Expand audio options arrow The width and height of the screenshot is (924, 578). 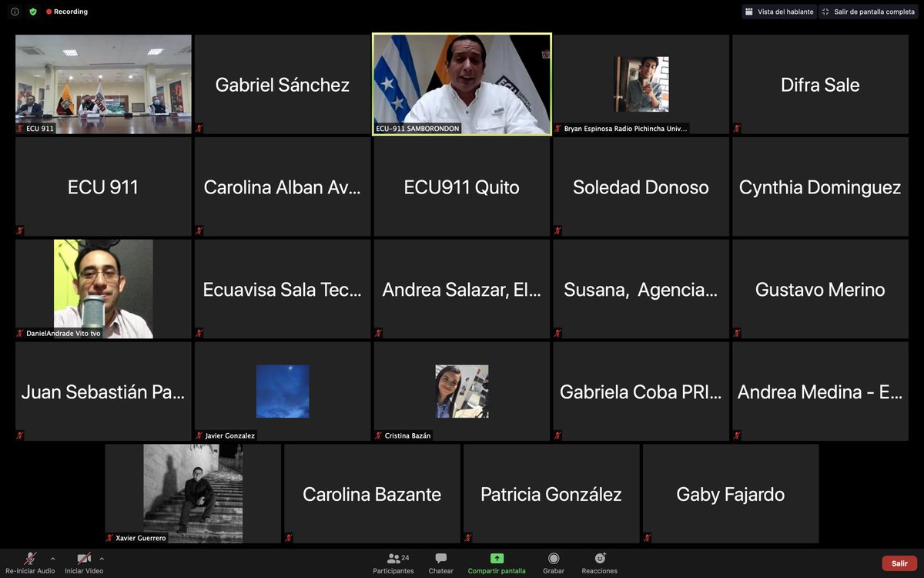click(x=52, y=558)
